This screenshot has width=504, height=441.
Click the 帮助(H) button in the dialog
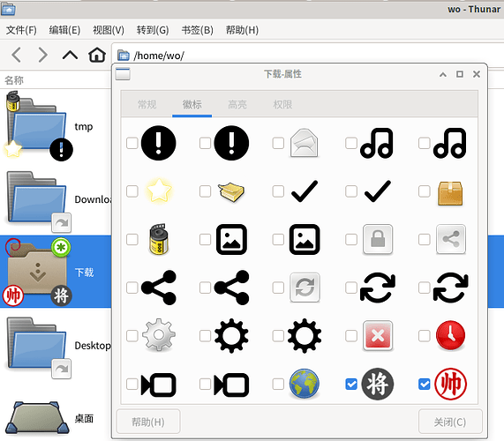click(x=148, y=422)
